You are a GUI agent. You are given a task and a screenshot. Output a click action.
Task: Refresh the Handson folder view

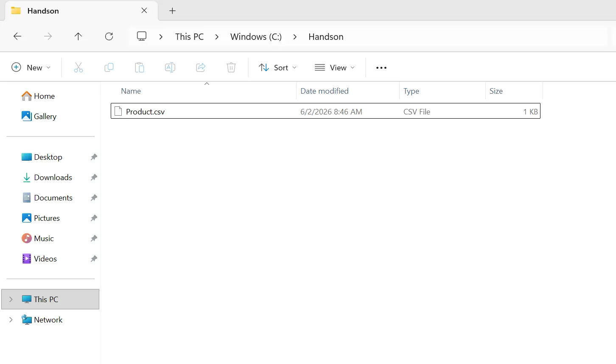click(x=109, y=36)
